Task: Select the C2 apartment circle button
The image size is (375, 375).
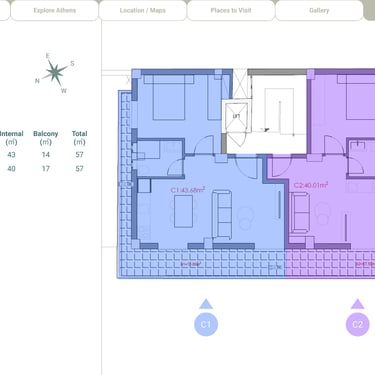Action: point(358,324)
